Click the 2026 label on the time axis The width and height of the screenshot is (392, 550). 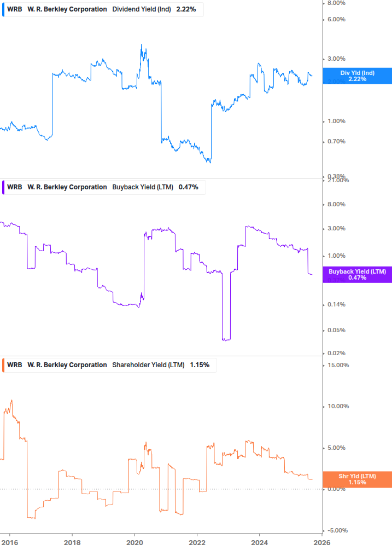click(x=321, y=543)
